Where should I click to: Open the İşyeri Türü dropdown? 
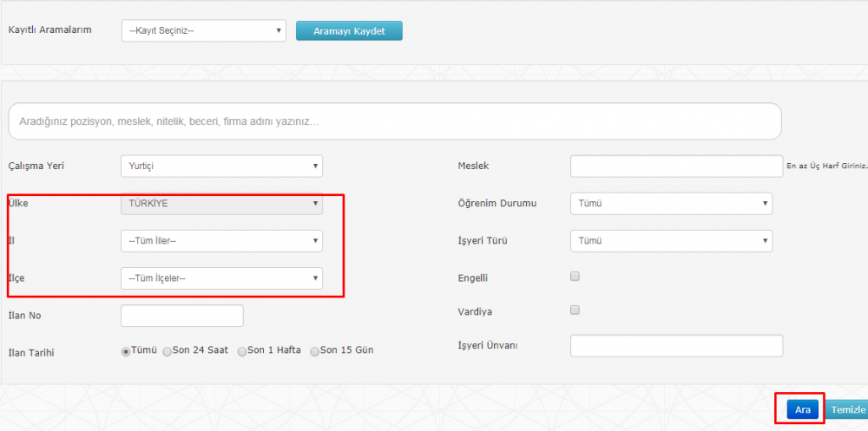tap(671, 241)
